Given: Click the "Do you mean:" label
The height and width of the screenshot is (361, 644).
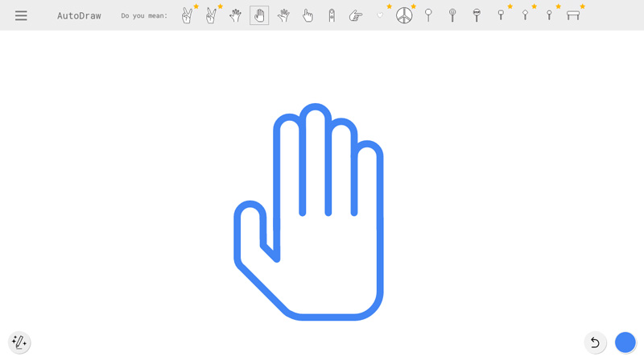Looking at the screenshot, I should pos(144,15).
